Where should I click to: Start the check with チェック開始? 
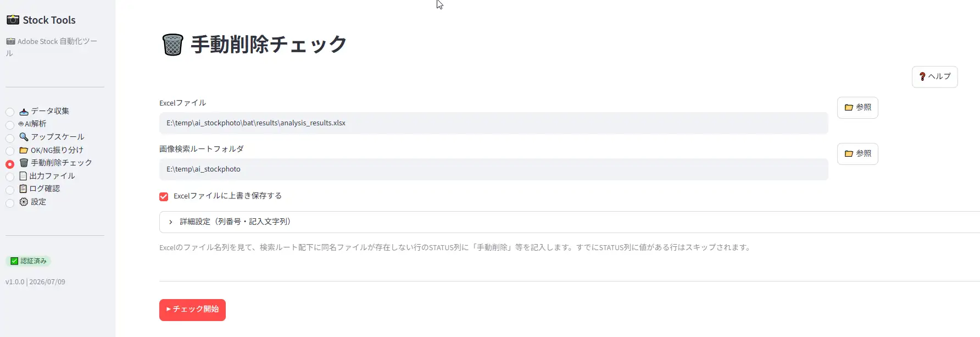click(x=192, y=310)
